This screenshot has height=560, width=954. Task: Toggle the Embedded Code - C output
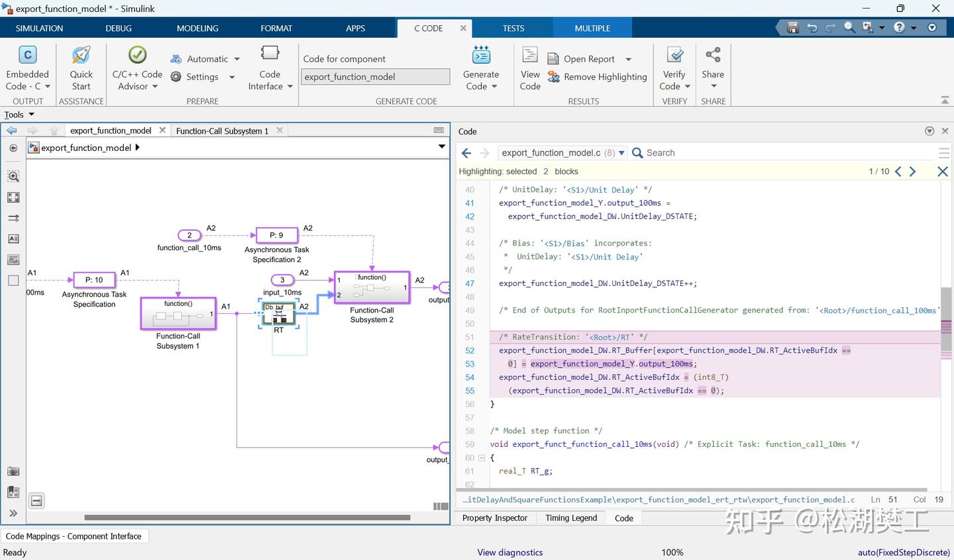(27, 56)
